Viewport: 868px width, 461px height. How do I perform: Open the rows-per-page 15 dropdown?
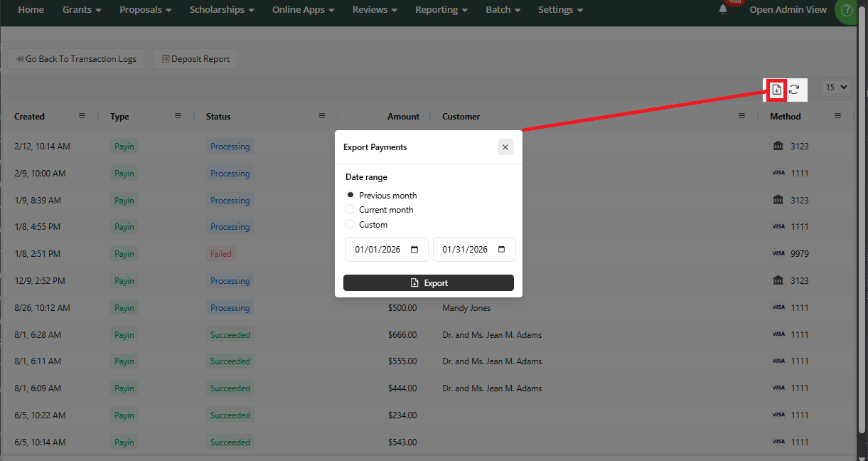click(x=836, y=87)
